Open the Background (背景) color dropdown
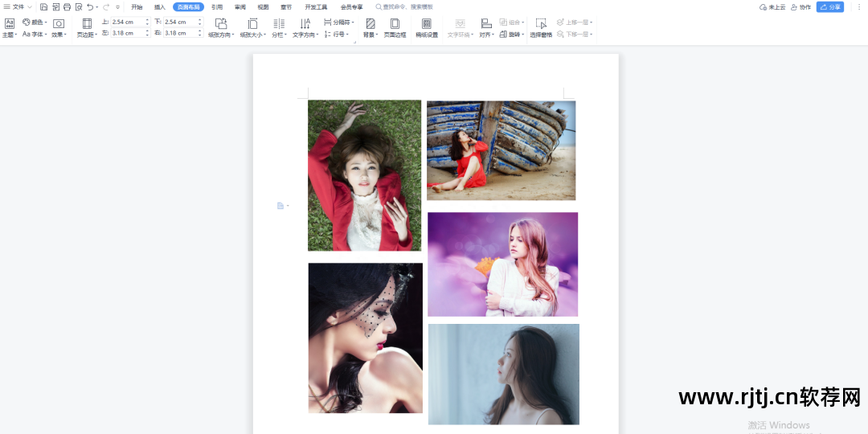This screenshot has width=868, height=434. tap(371, 28)
